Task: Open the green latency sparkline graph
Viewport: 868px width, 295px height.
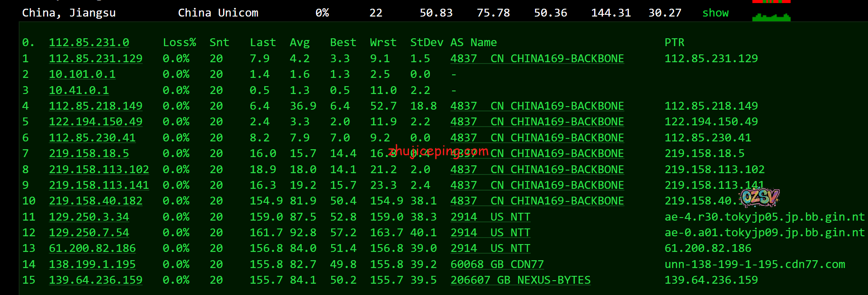Action: [x=771, y=17]
